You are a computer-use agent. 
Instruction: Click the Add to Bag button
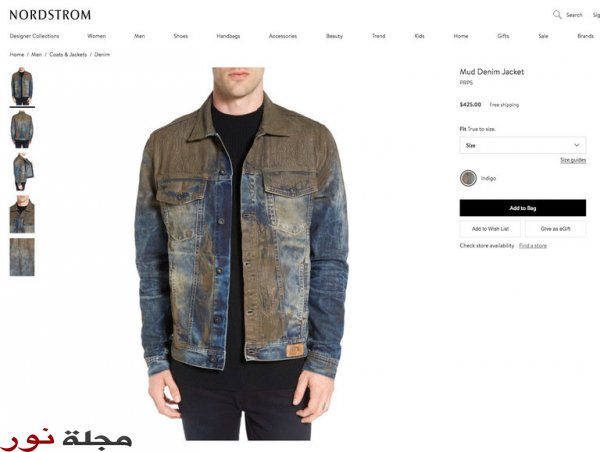click(x=523, y=208)
